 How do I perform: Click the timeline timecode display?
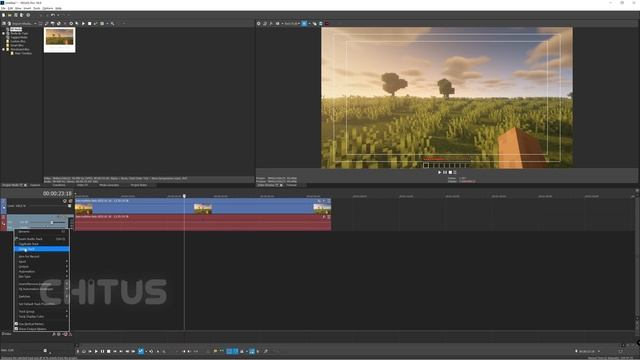pyautogui.click(x=57, y=193)
